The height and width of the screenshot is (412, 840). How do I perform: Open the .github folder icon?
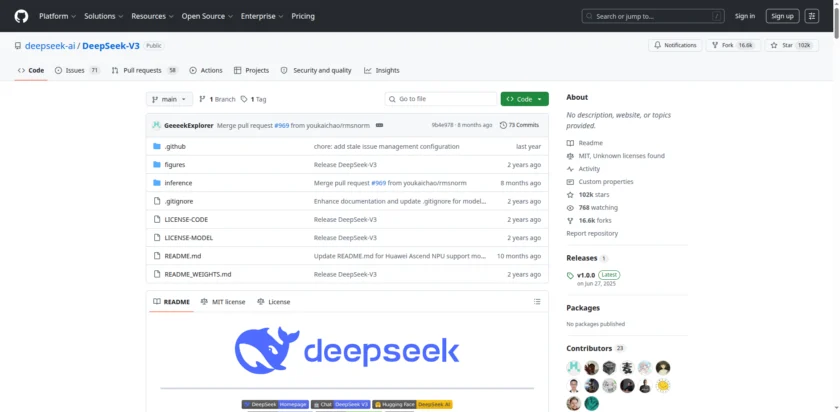pyautogui.click(x=157, y=146)
